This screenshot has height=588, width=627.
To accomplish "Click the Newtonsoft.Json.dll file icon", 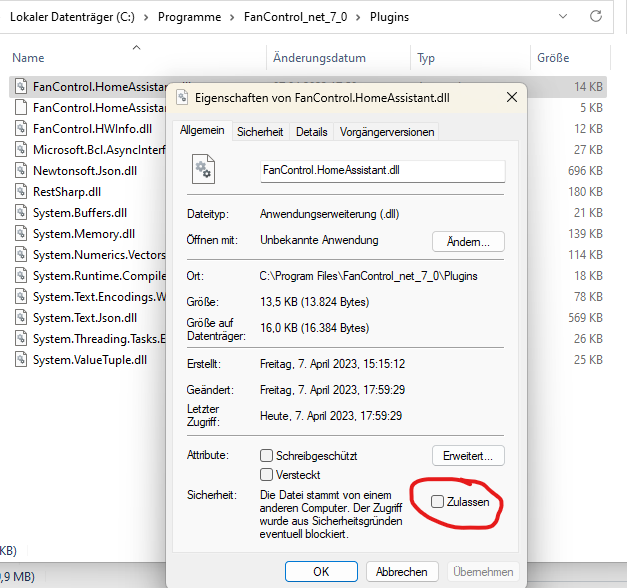I will 21,170.
